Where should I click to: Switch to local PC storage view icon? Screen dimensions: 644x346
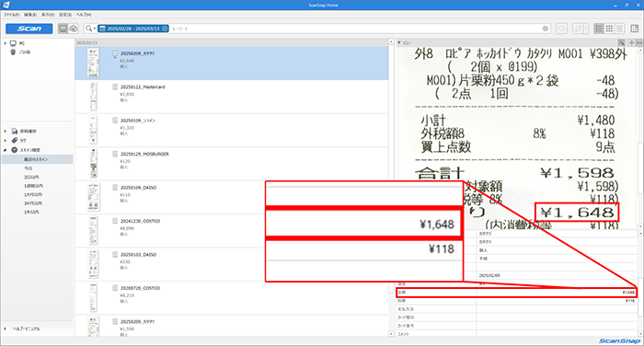click(63, 29)
